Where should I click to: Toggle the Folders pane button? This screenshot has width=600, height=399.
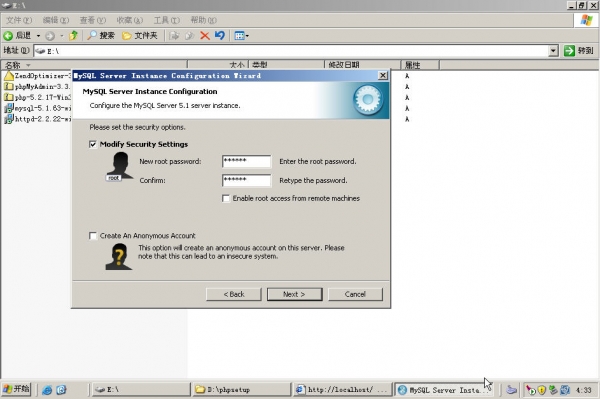point(140,36)
